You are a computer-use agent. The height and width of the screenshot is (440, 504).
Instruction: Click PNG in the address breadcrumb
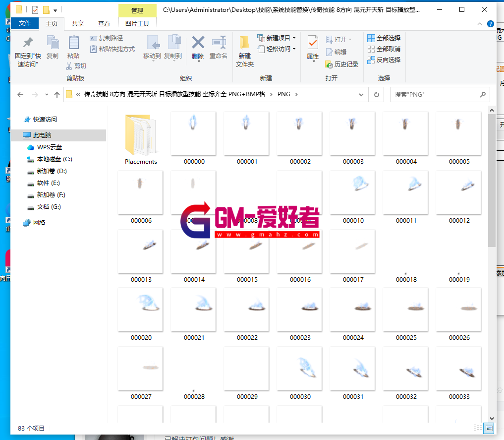pyautogui.click(x=284, y=94)
